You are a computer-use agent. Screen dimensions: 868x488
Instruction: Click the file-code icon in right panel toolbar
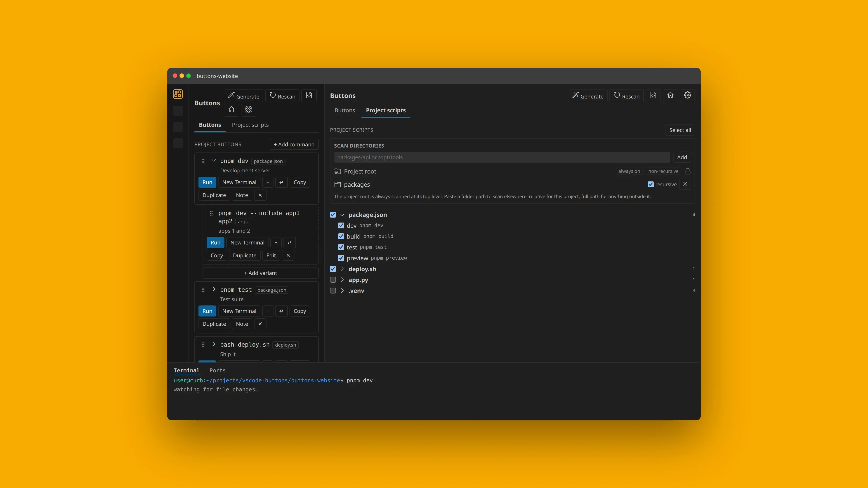tap(653, 95)
